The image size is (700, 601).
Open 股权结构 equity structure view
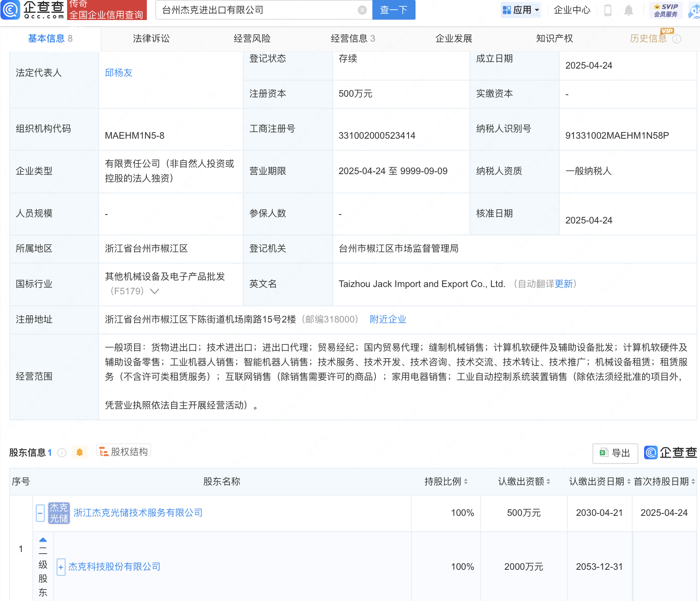click(x=124, y=452)
